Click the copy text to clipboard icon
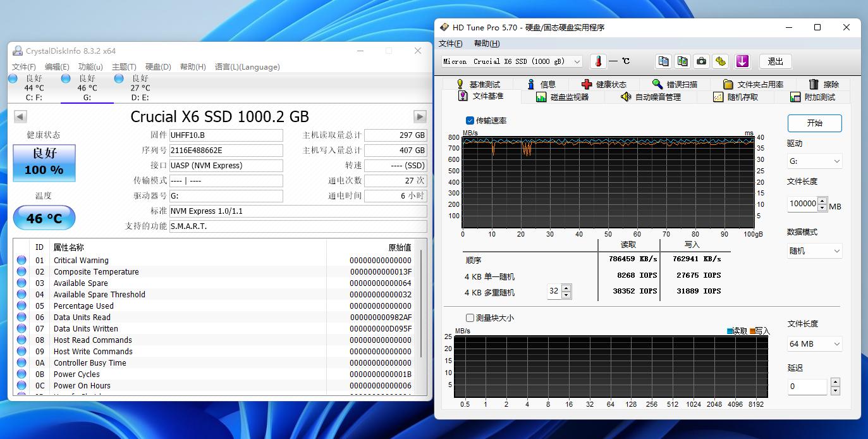 click(663, 61)
